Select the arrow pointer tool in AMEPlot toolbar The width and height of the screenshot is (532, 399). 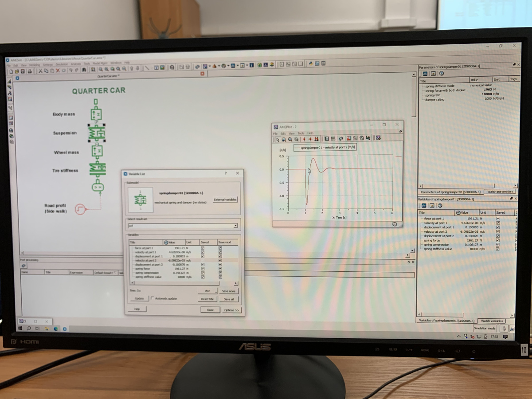[278, 139]
